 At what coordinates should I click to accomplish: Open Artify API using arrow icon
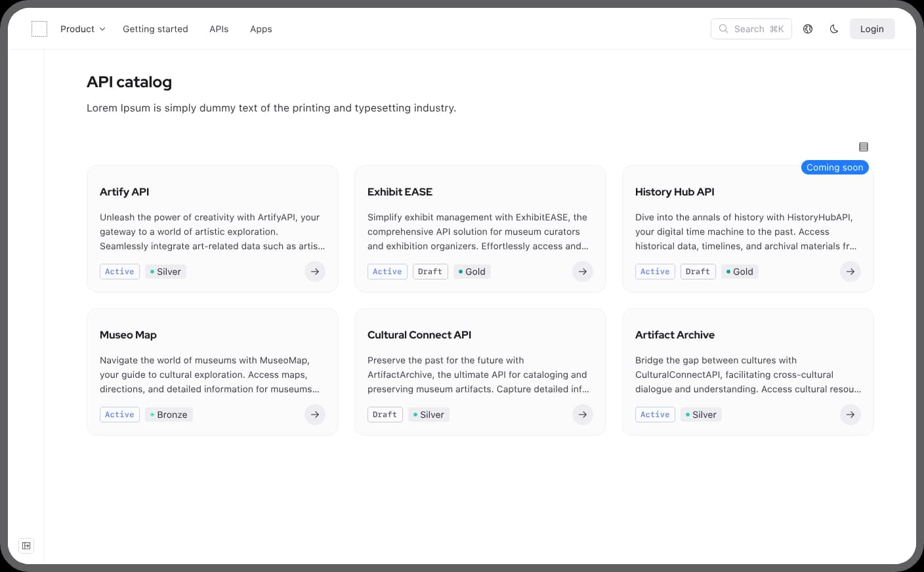pos(315,272)
